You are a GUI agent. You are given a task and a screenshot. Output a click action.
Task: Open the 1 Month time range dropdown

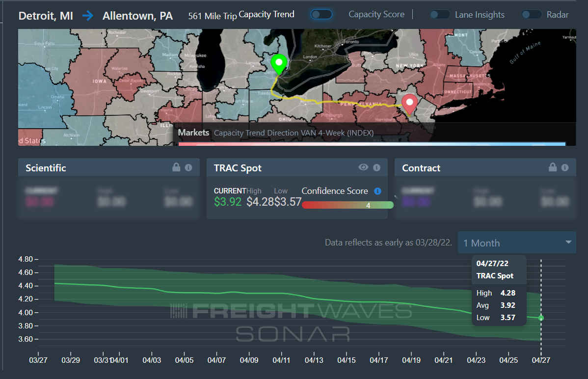click(517, 243)
